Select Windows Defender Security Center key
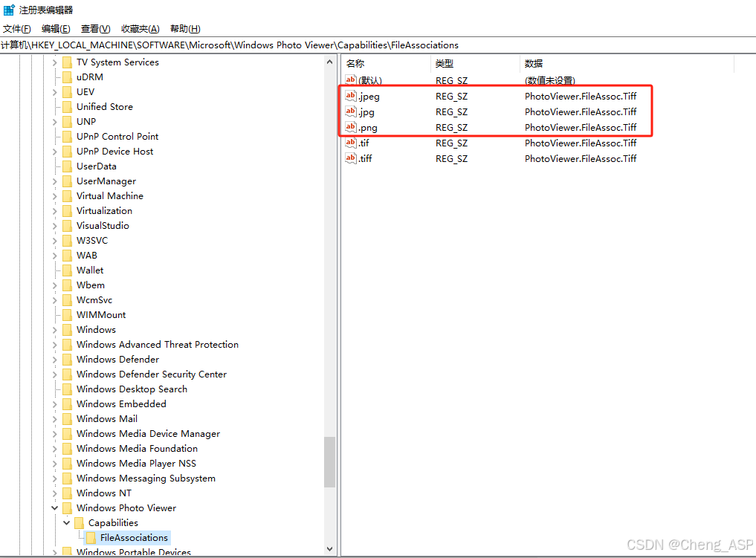This screenshot has height=558, width=756. pyautogui.click(x=152, y=374)
